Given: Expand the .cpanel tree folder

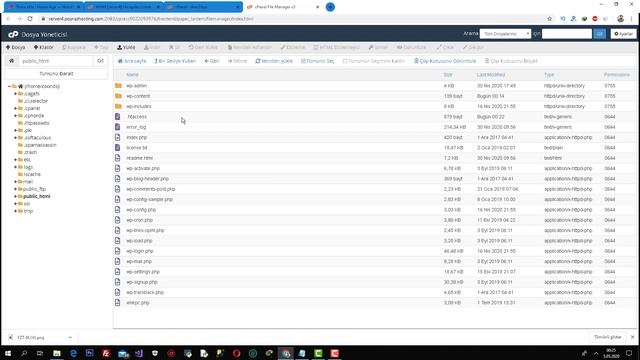Looking at the screenshot, I should tap(16, 109).
